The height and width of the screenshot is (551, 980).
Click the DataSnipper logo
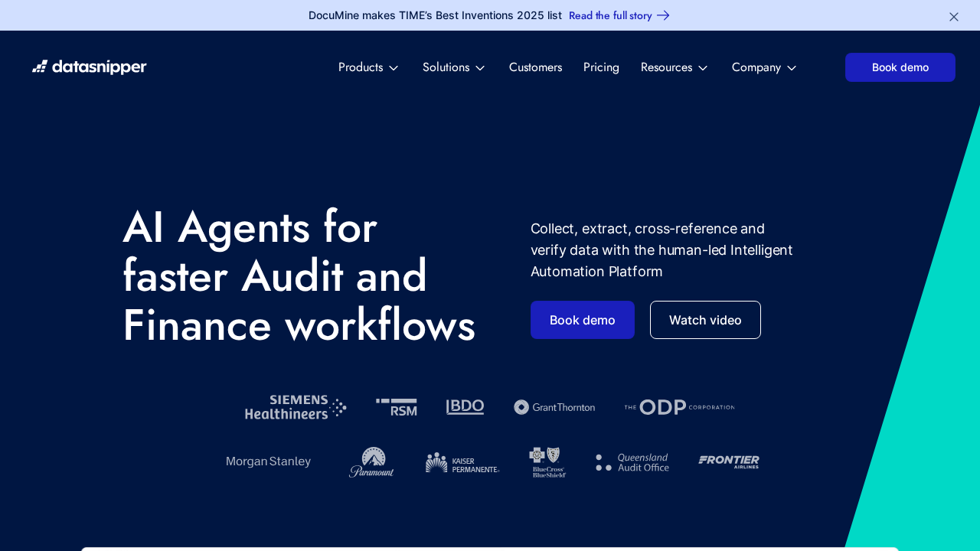pos(89,67)
